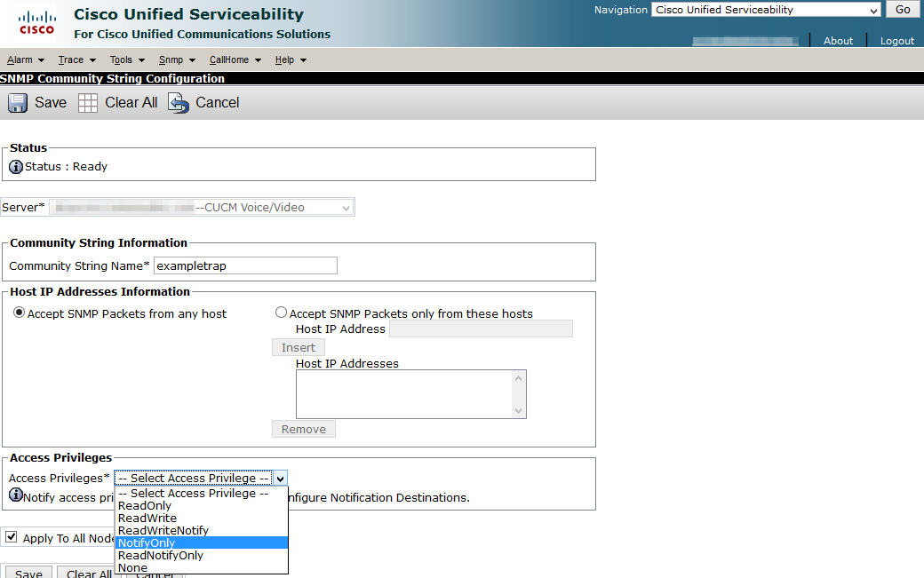Click the Logout link
Image resolution: width=924 pixels, height=578 pixels.
(x=896, y=40)
